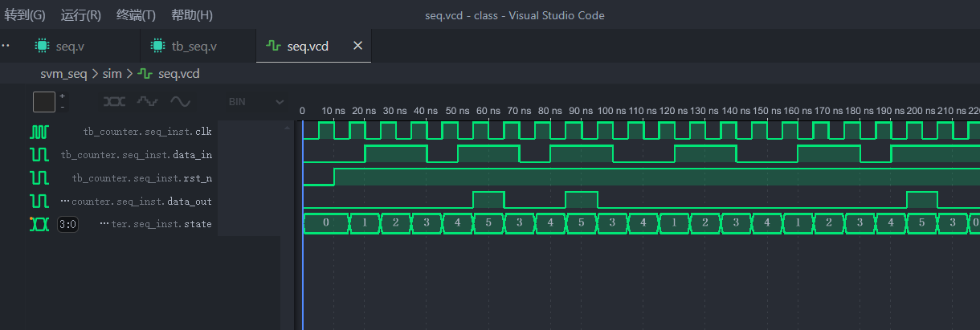The width and height of the screenshot is (980, 330).
Task: Open the 运行(R) run menu
Action: [81, 15]
